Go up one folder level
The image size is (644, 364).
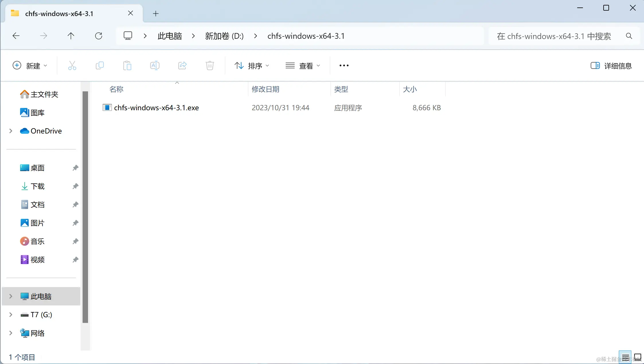(71, 36)
